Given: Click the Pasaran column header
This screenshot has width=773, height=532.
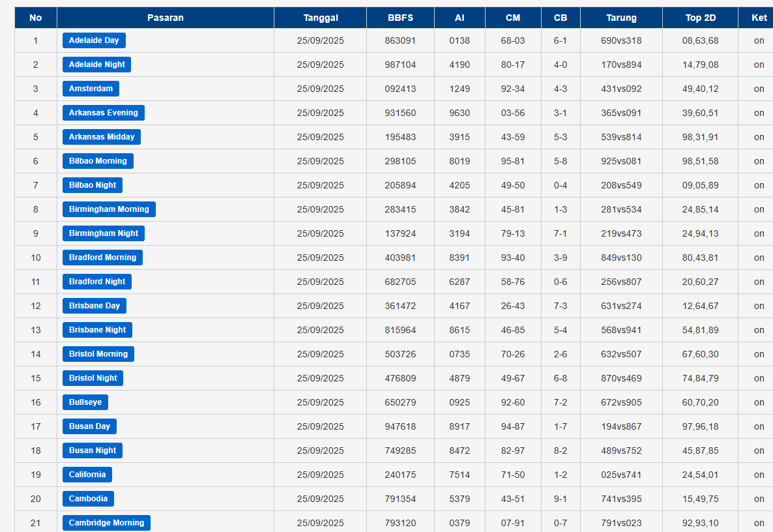Looking at the screenshot, I should [x=165, y=18].
